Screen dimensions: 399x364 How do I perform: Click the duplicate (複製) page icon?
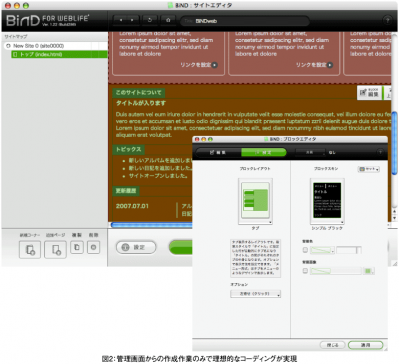coord(77,247)
